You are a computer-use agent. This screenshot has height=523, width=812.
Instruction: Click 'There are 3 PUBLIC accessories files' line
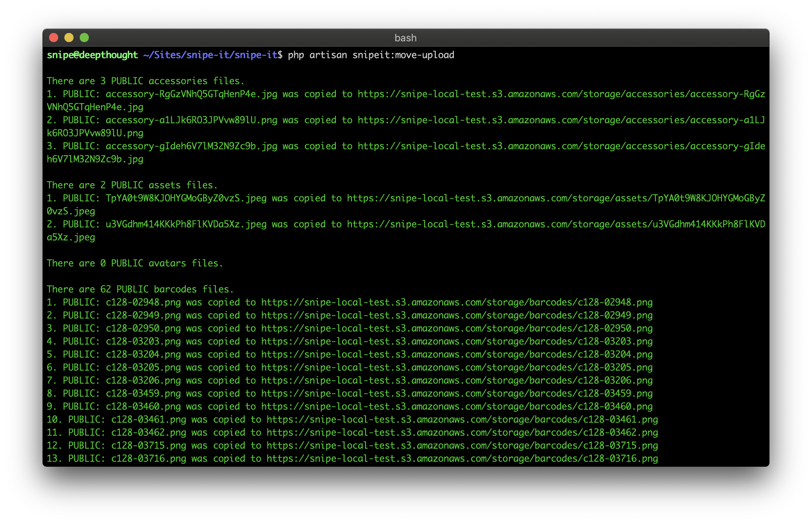pos(145,81)
